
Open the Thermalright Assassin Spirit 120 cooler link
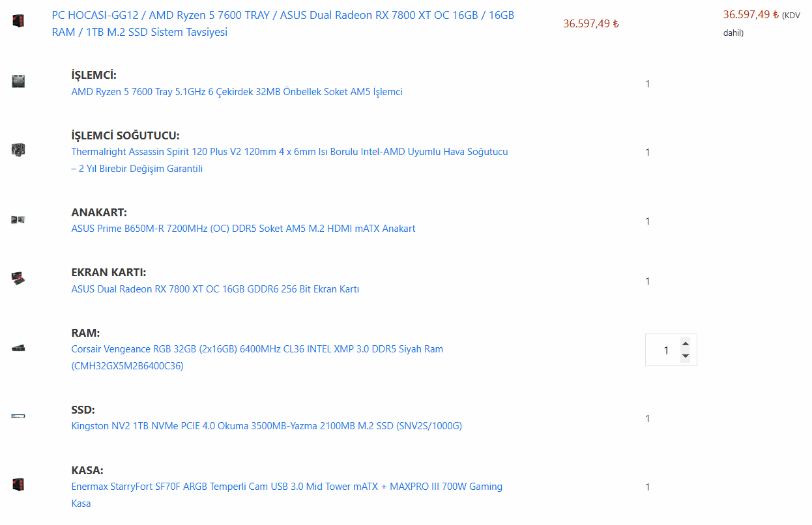(289, 160)
